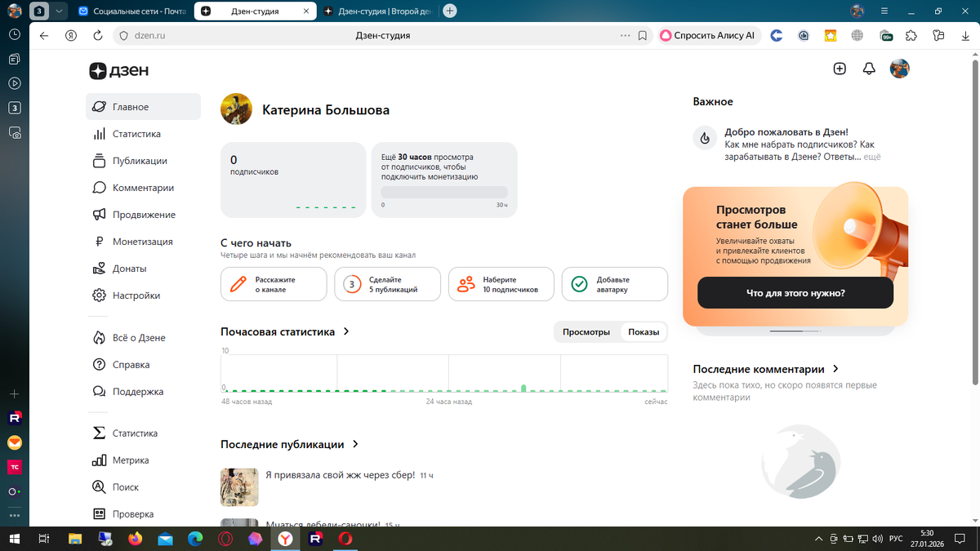980x551 pixels.
Task: Open Главное in the Dzen sidebar
Action: [143, 107]
